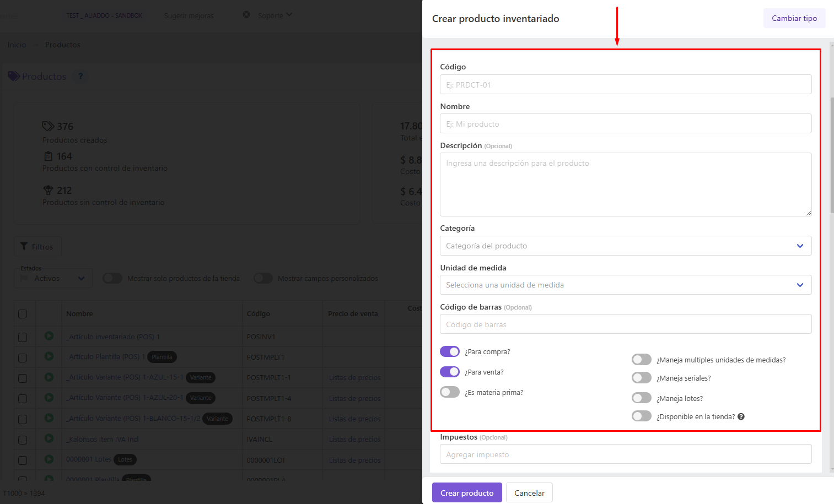Expand the Soporte menu
The width and height of the screenshot is (834, 504).
275,15
